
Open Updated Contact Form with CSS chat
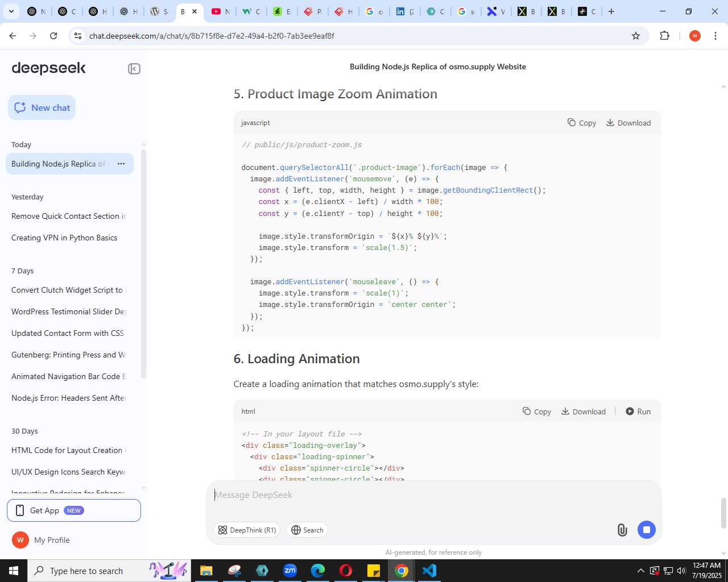[x=69, y=333]
